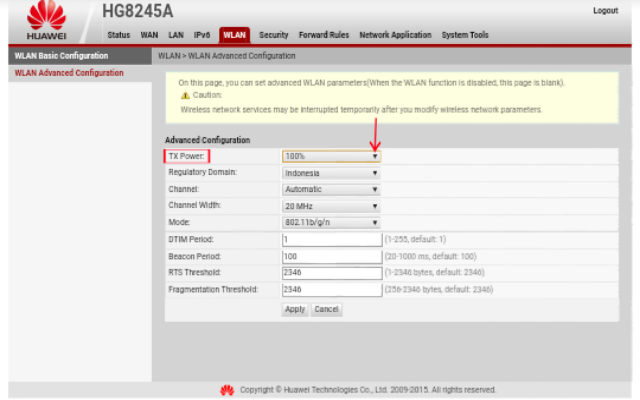Click the breadcrumb WLAN > WLAN Advanced Configuration
This screenshot has height=400, width=640.
point(227,56)
